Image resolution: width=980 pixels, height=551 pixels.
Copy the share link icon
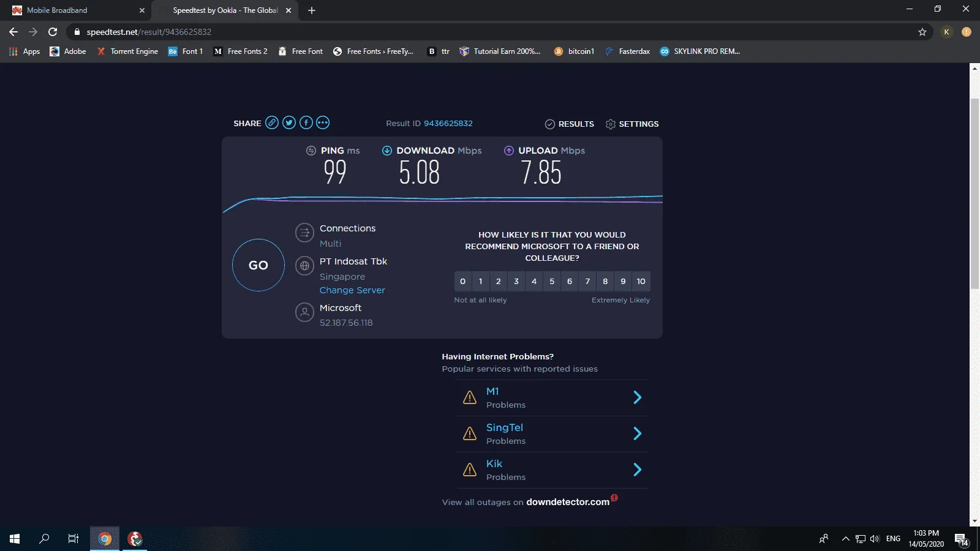(x=272, y=122)
